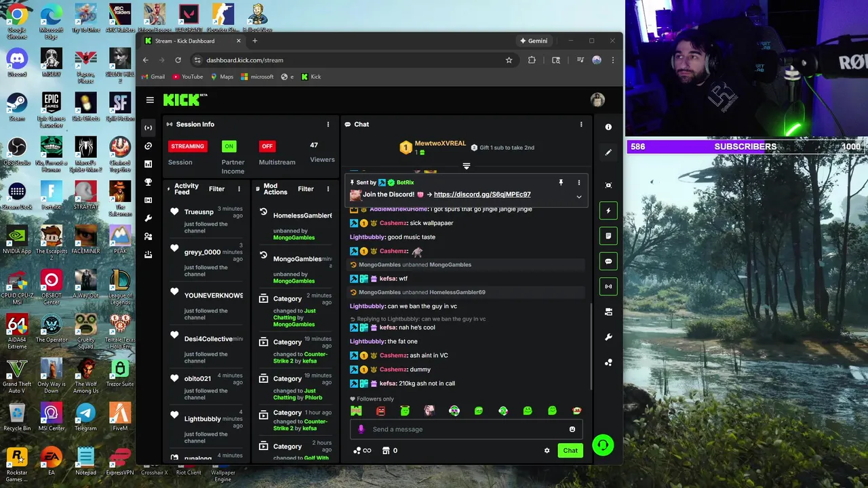868x488 pixels.
Task: Toggle the activity feed document panel
Action: coord(608,236)
